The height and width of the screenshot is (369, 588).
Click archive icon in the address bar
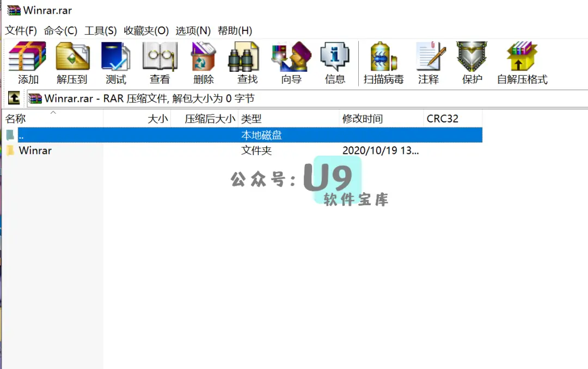(x=35, y=99)
